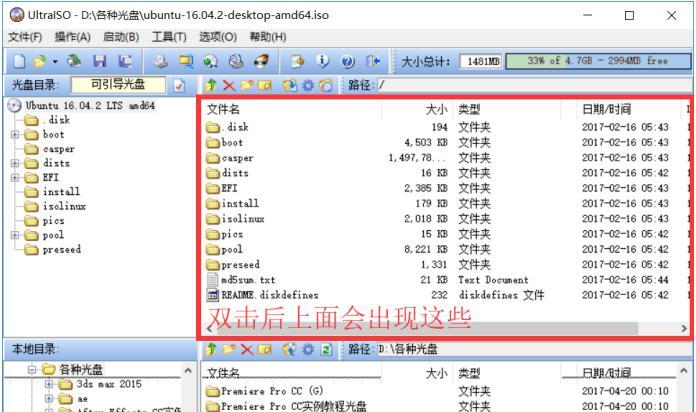The image size is (696, 412).
Task: Click the blue information 'i' icon
Action: coord(323,61)
